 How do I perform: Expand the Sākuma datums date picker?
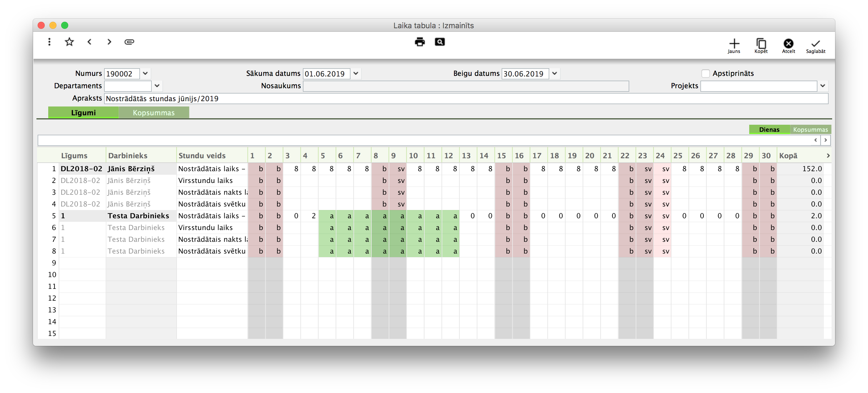355,74
